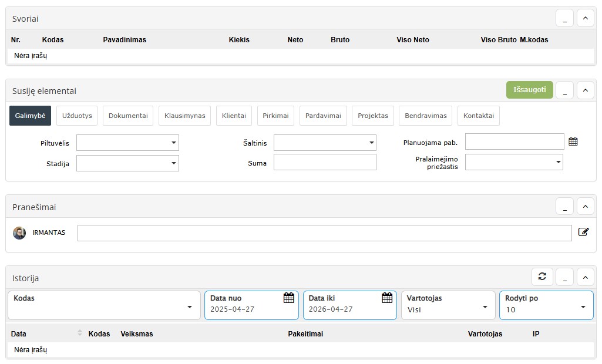Open the Rodyti po page-size selector
Viewport: 602px width, 364px height.
(546, 305)
